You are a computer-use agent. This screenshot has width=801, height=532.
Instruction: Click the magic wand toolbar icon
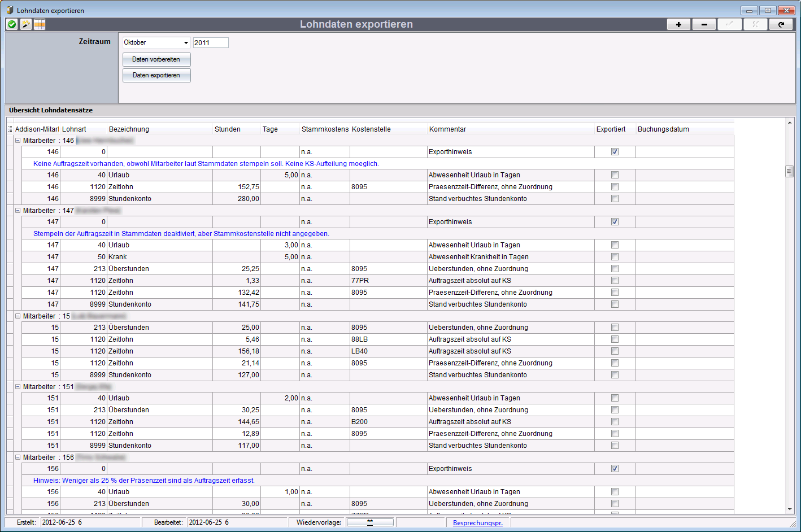click(x=26, y=24)
